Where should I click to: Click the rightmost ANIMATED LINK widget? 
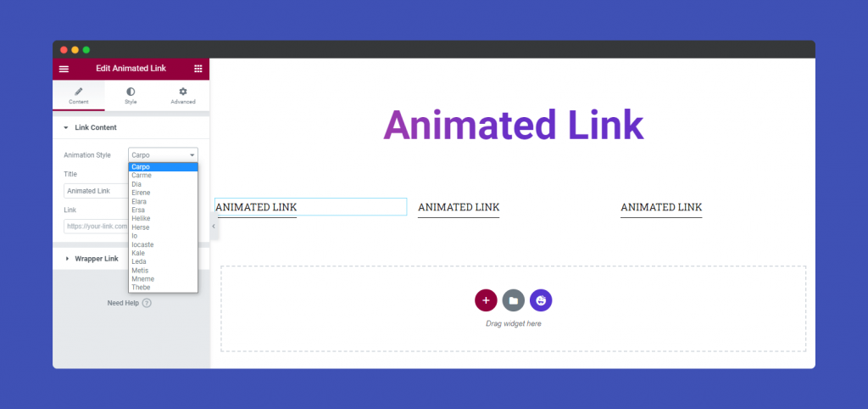pyautogui.click(x=661, y=207)
